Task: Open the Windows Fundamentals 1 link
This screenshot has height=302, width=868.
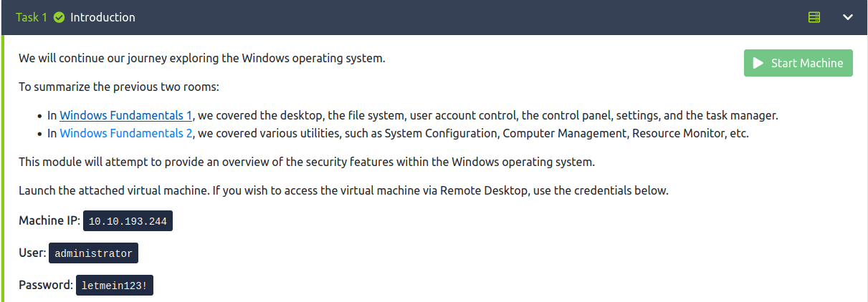Action: (125, 115)
